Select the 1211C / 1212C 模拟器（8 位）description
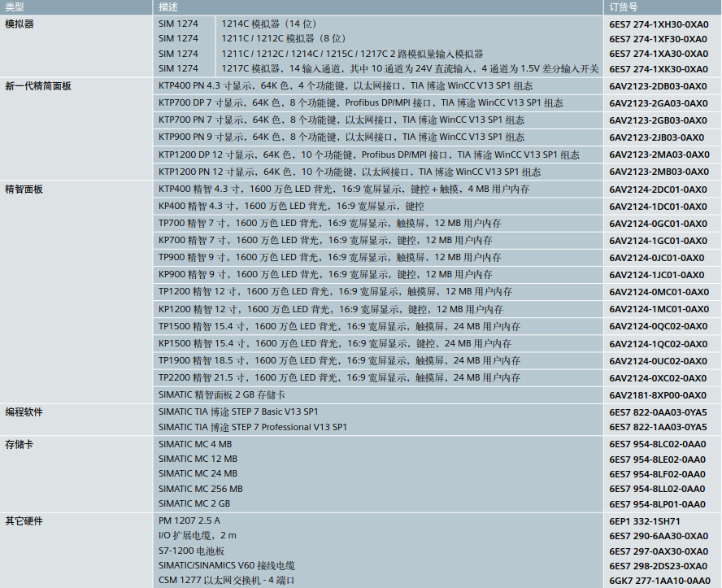The height and width of the screenshot is (588, 722). (x=284, y=39)
